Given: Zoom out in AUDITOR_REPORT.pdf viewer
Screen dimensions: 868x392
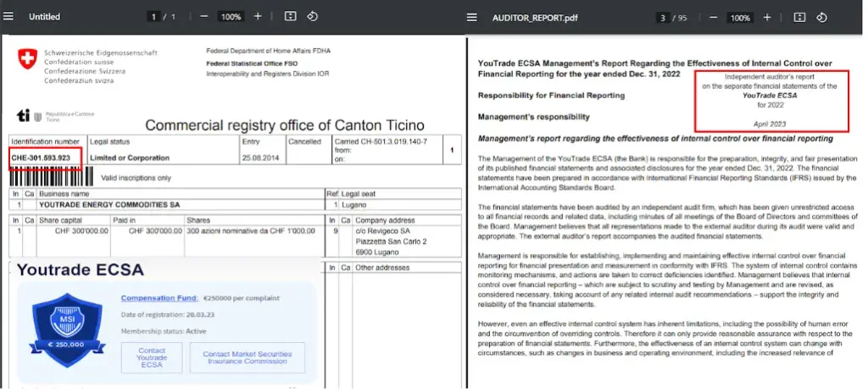Looking at the screenshot, I should click(713, 18).
